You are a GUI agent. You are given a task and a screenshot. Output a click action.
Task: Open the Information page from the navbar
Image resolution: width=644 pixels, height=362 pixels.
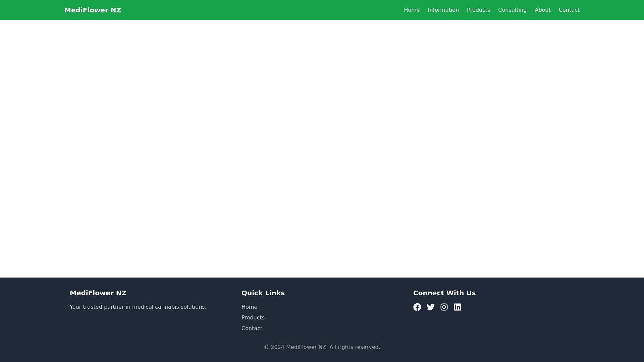(443, 10)
